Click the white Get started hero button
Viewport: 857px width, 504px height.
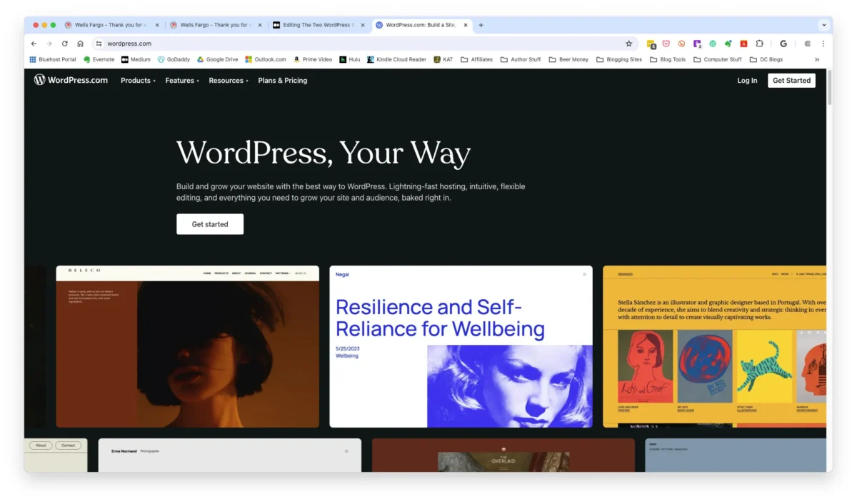(x=210, y=224)
